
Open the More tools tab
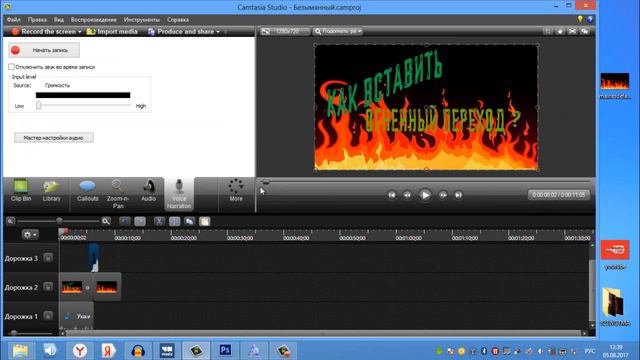(236, 191)
